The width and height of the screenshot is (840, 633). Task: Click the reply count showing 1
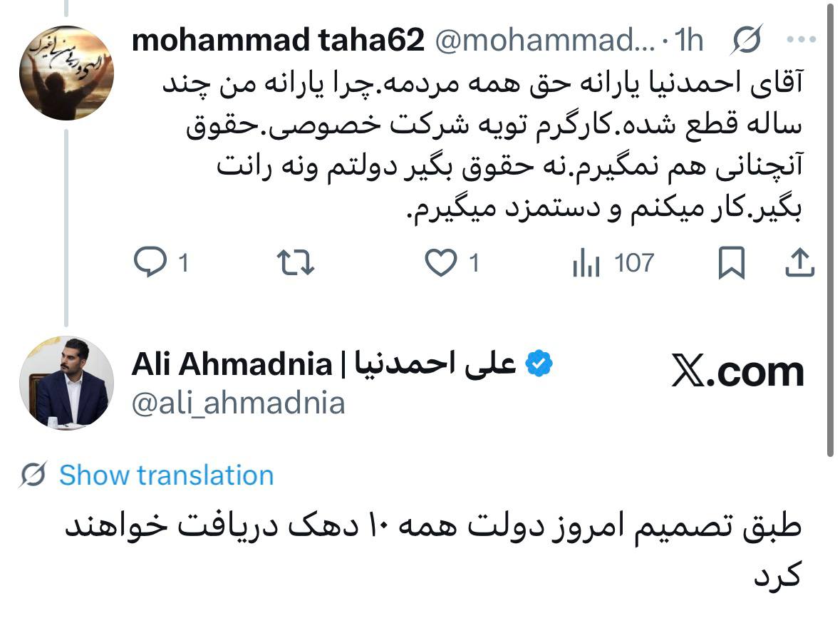coord(182,263)
